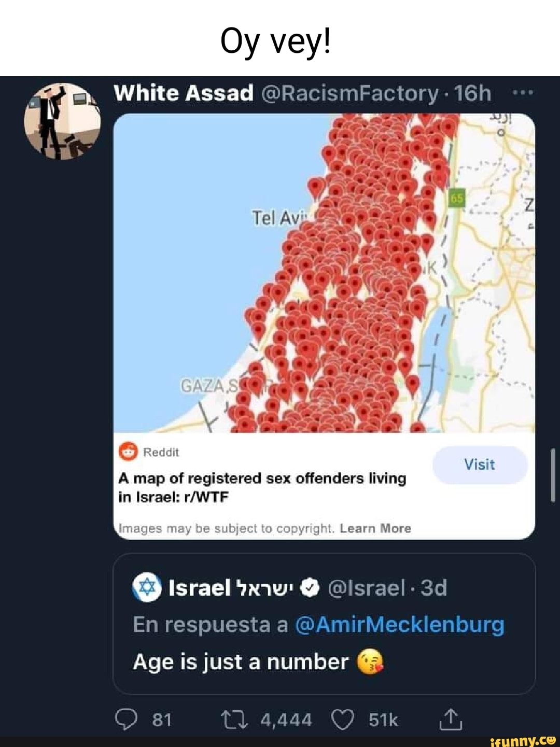Open the quoted Israel tweet card
This screenshot has width=560, height=747.
324,624
